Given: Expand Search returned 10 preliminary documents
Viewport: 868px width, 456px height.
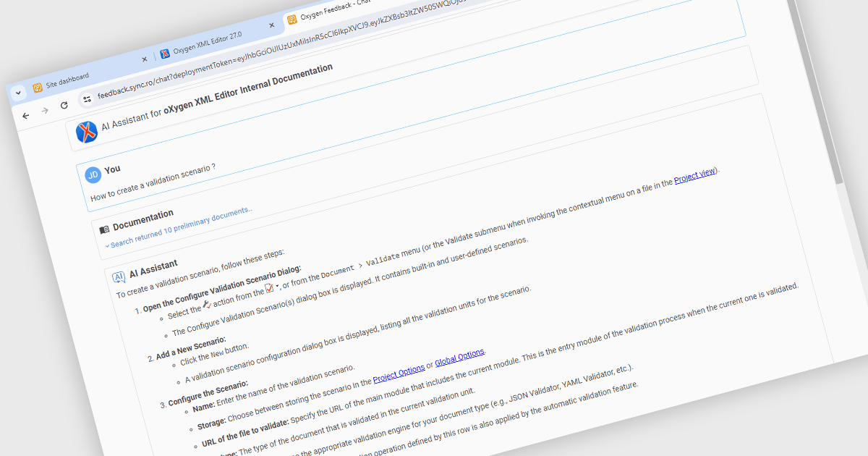Looking at the screenshot, I should pyautogui.click(x=179, y=227).
